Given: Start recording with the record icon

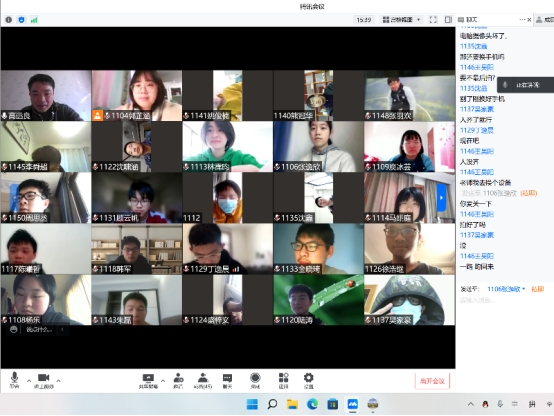Looking at the screenshot, I should (x=255, y=381).
